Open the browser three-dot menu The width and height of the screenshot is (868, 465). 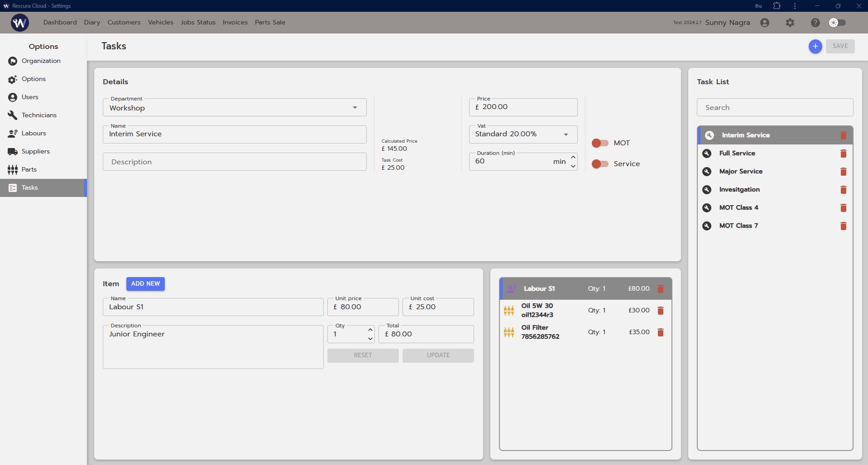pos(795,6)
